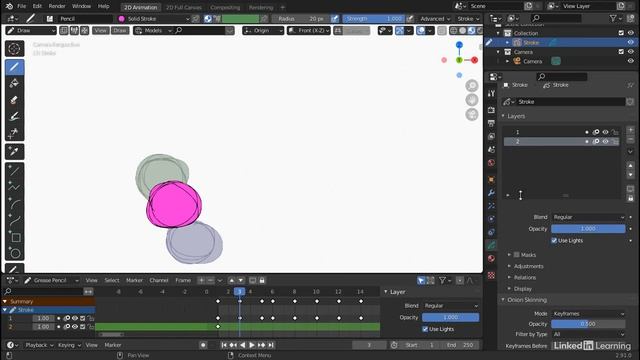Viewport: 640px width, 360px height.
Task: Toggle visibility of layer 1 in Layers list
Action: [605, 132]
